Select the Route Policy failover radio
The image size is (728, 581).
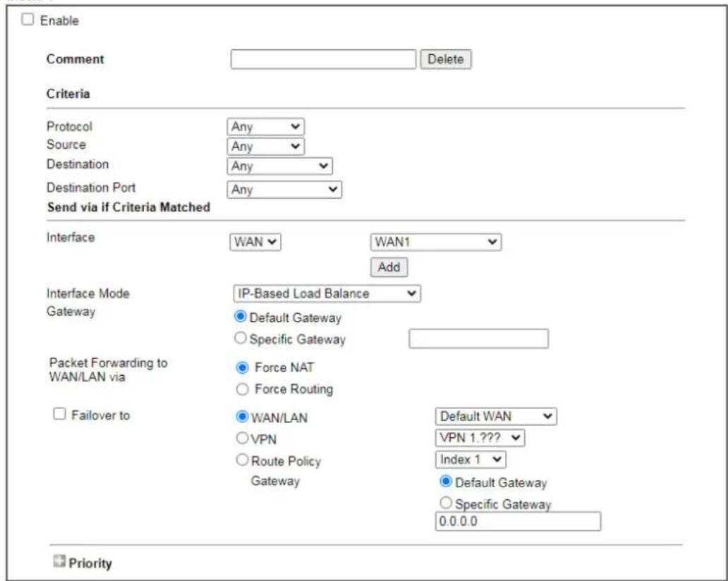tap(242, 460)
